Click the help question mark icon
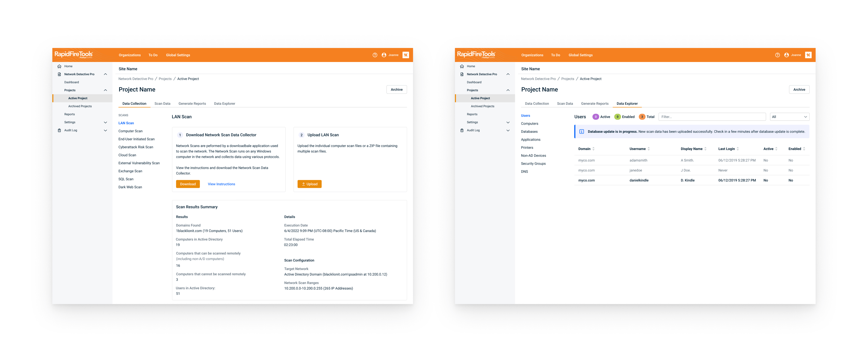This screenshot has width=868, height=352. (375, 55)
